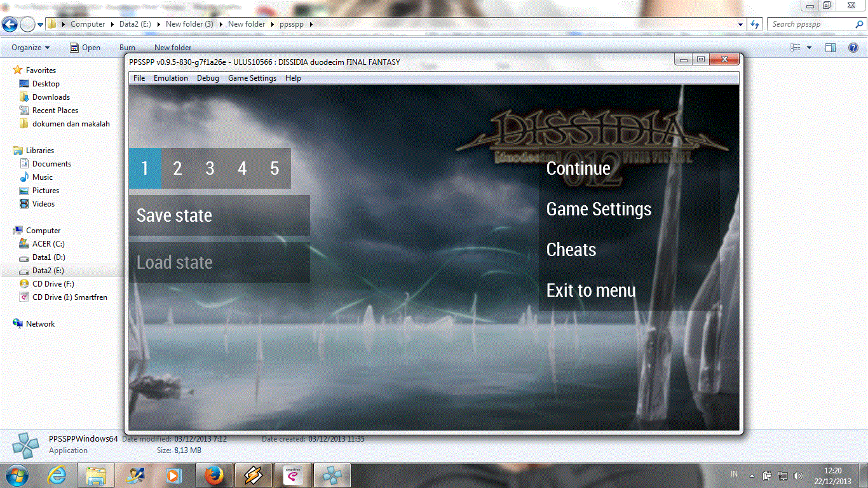Select save state slot 3
868x488 pixels.
click(210, 168)
